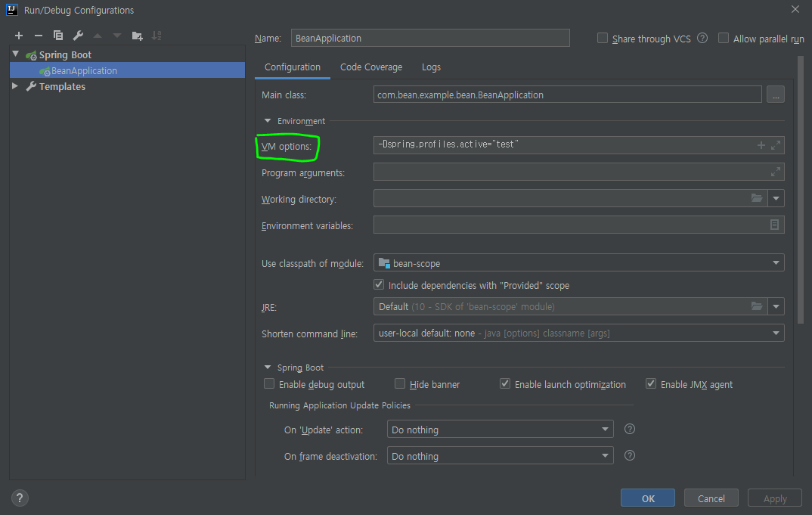
Task: Insert macro plus icon in VM options
Action: coord(761,146)
